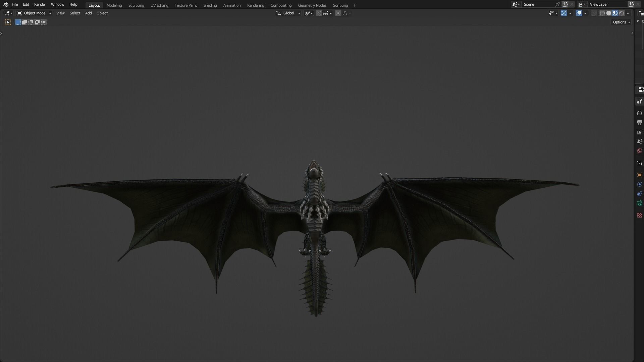
Task: Switch to the Geometry Nodes workspace tab
Action: pos(312,5)
